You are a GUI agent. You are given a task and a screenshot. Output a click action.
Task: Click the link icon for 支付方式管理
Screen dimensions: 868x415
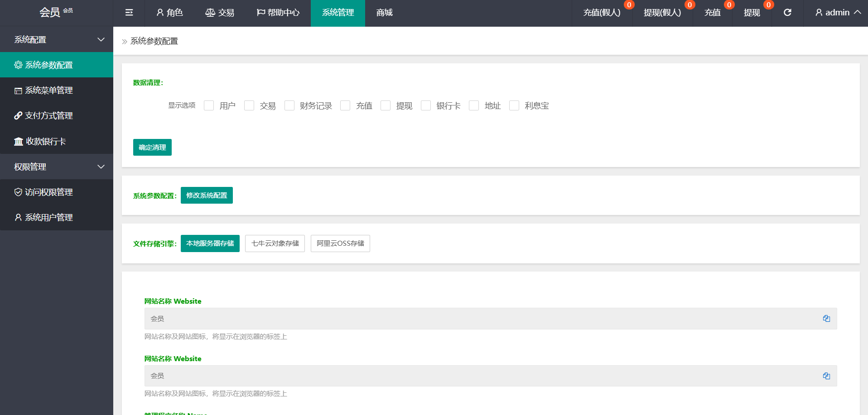(18, 116)
